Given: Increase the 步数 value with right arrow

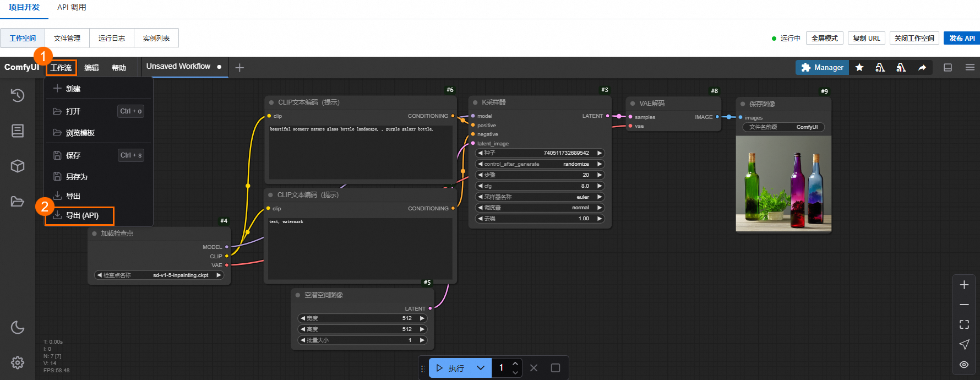Looking at the screenshot, I should (x=600, y=175).
